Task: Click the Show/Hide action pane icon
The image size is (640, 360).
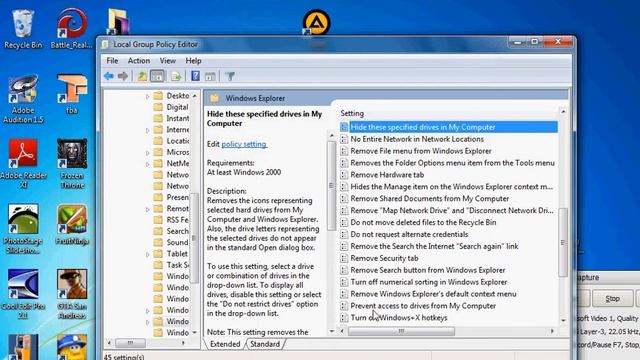Action: coord(210,76)
